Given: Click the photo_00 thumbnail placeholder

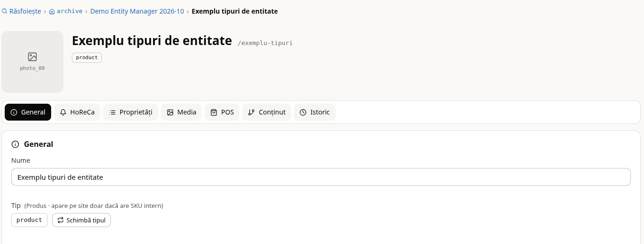Looking at the screenshot, I should 32,62.
